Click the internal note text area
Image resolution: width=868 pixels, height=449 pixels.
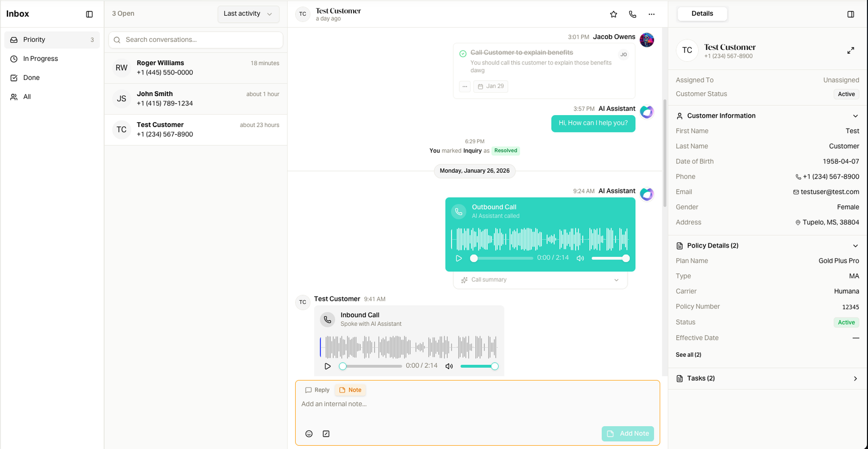click(x=477, y=410)
